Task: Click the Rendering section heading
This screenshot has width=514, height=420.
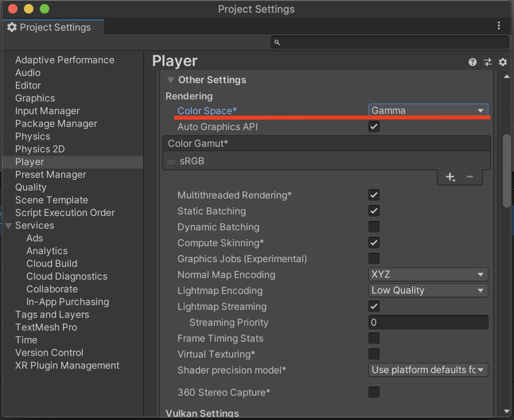Action: (x=189, y=96)
